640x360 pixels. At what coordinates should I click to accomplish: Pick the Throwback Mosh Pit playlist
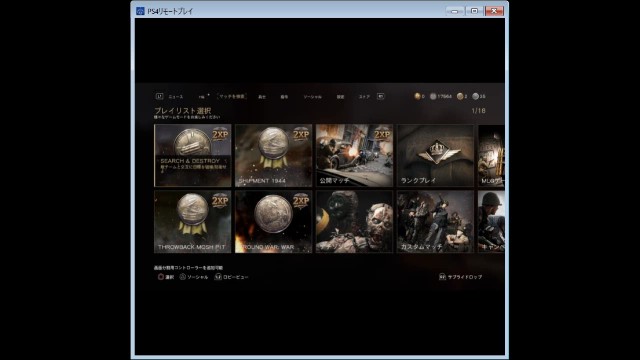[193, 222]
